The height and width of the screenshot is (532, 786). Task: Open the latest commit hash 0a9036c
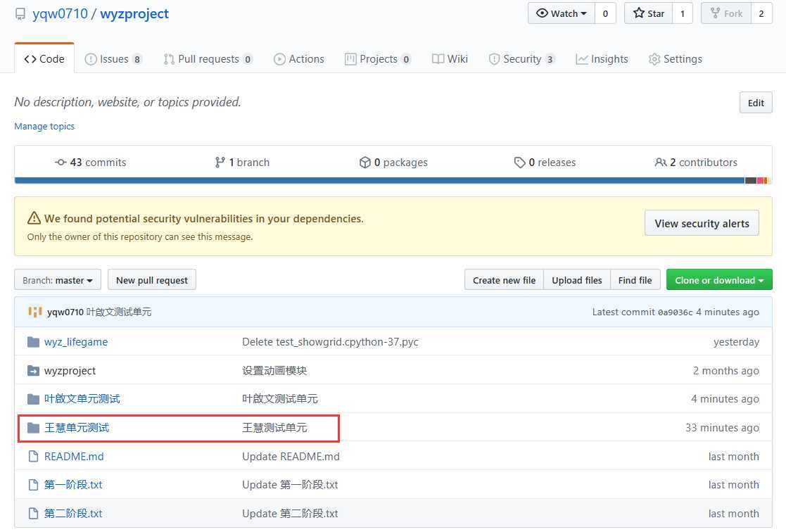pos(675,312)
